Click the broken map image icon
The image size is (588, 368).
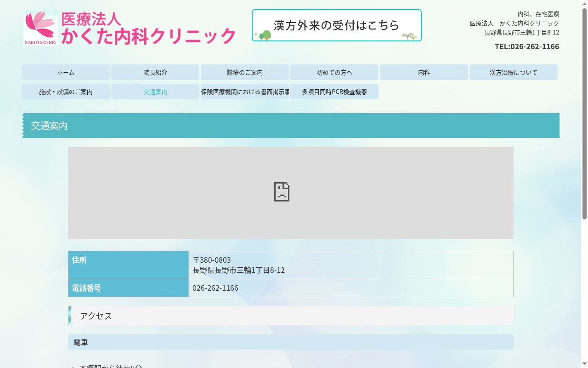tap(282, 192)
